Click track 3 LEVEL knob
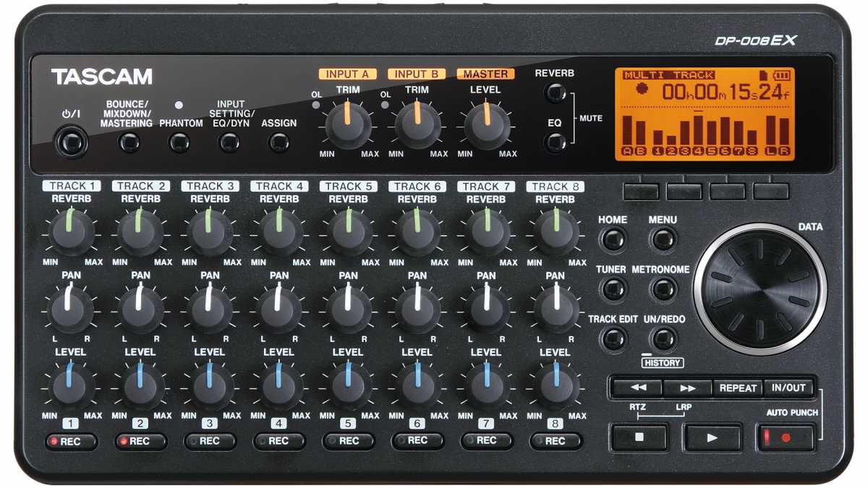868x488 pixels. tap(210, 385)
